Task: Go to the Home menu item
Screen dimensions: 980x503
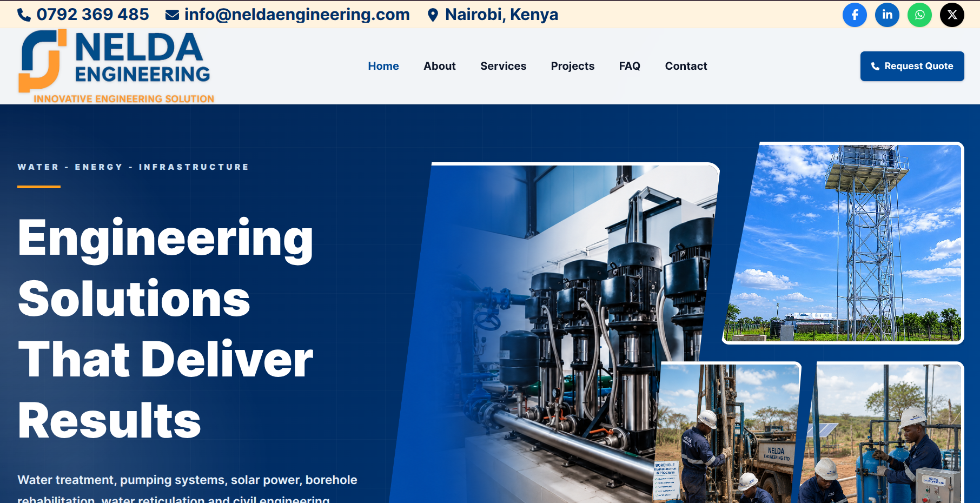Action: 383,66
